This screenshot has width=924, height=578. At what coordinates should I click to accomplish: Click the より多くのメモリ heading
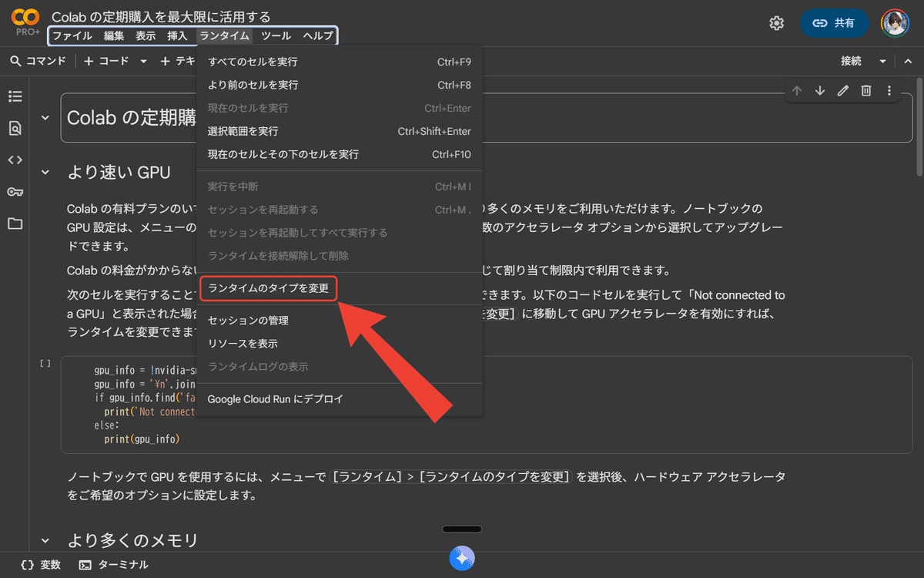tap(132, 540)
